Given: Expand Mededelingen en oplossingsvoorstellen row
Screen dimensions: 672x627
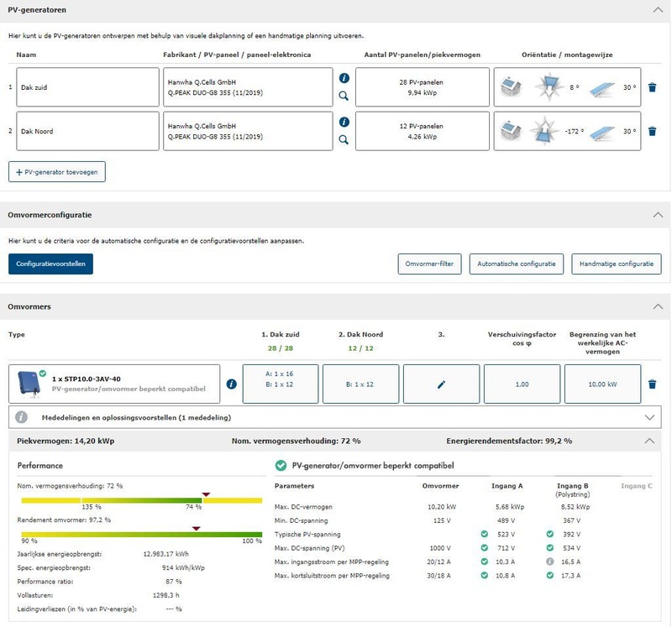Looking at the screenshot, I should [x=648, y=416].
